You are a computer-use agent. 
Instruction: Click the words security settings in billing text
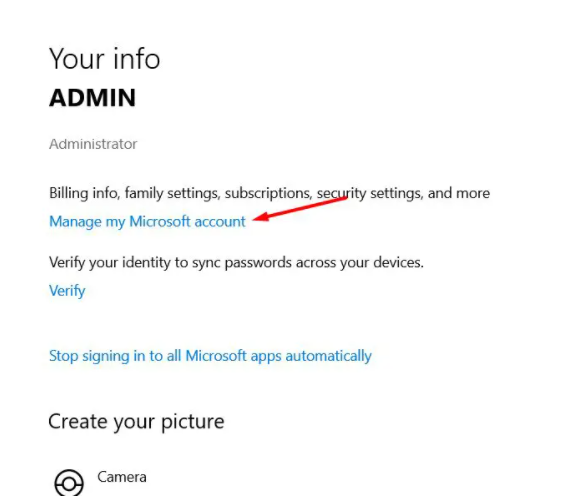(371, 193)
